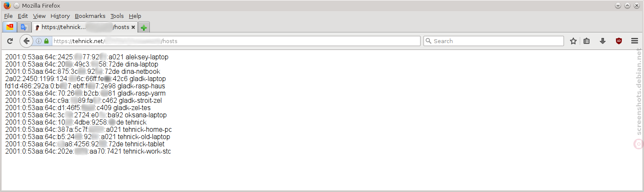644x192 pixels.
Task: Open a new tab with the plus button
Action: click(144, 27)
